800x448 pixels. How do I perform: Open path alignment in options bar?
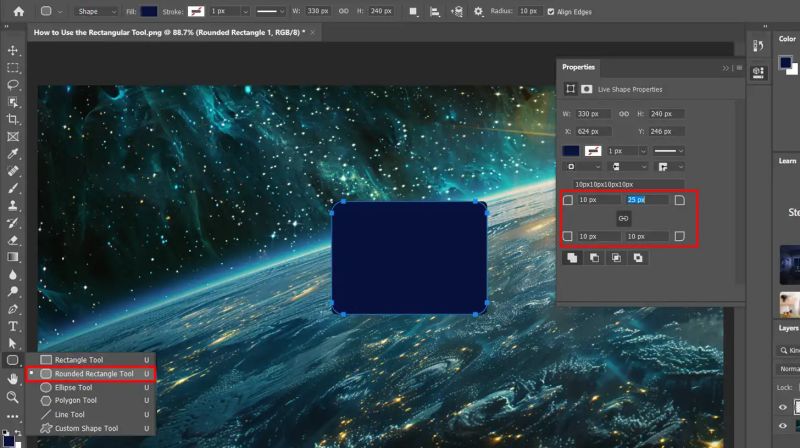click(x=435, y=11)
